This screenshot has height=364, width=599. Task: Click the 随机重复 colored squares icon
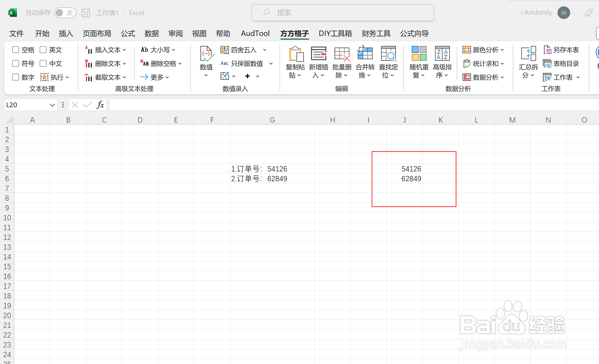pyautogui.click(x=419, y=54)
